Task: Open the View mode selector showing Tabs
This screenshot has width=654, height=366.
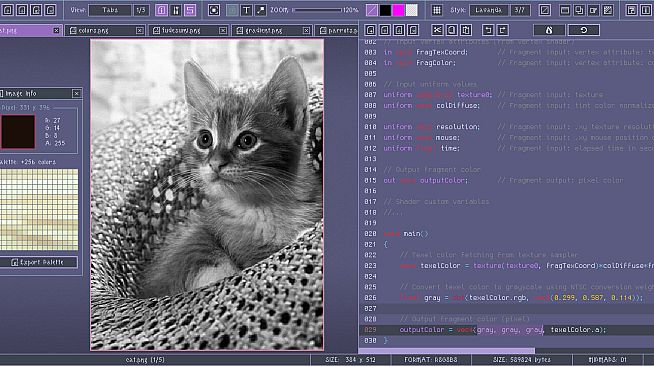Action: (110, 10)
